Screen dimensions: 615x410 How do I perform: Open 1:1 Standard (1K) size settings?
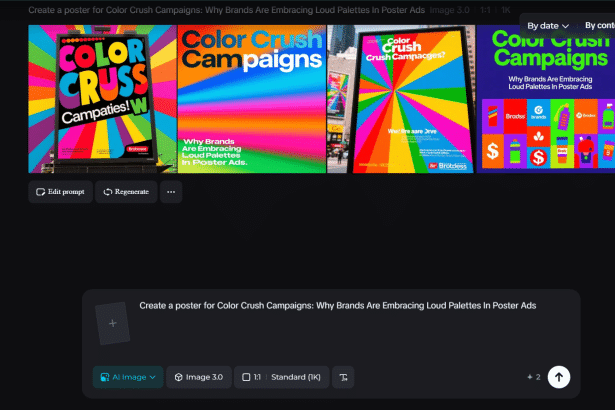point(282,377)
